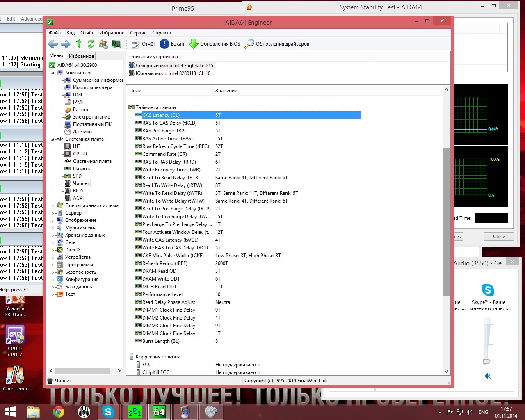Click the tree panel horizontal scrollbar
This screenshot has width=525, height=420.
82,370
